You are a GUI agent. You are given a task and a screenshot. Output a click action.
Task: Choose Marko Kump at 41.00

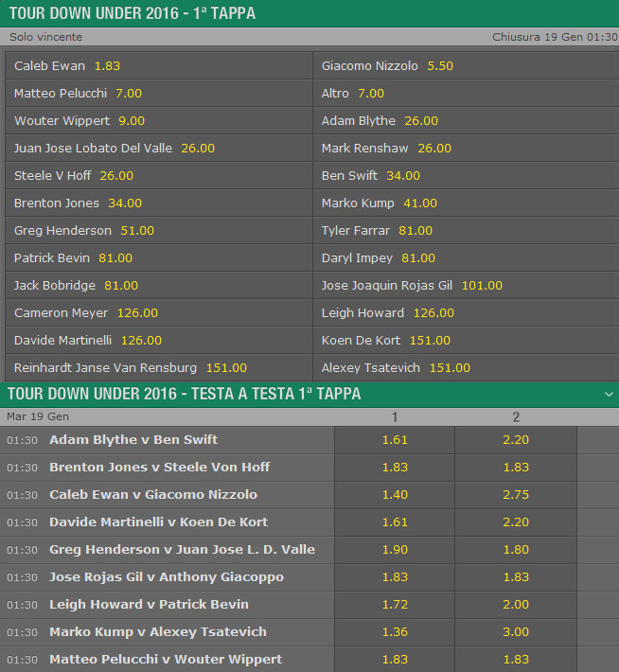tap(466, 203)
